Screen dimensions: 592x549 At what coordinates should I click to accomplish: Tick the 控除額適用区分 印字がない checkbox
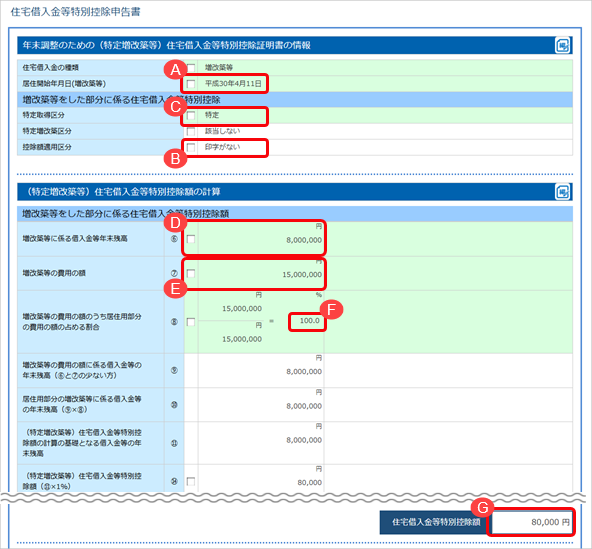coord(191,147)
